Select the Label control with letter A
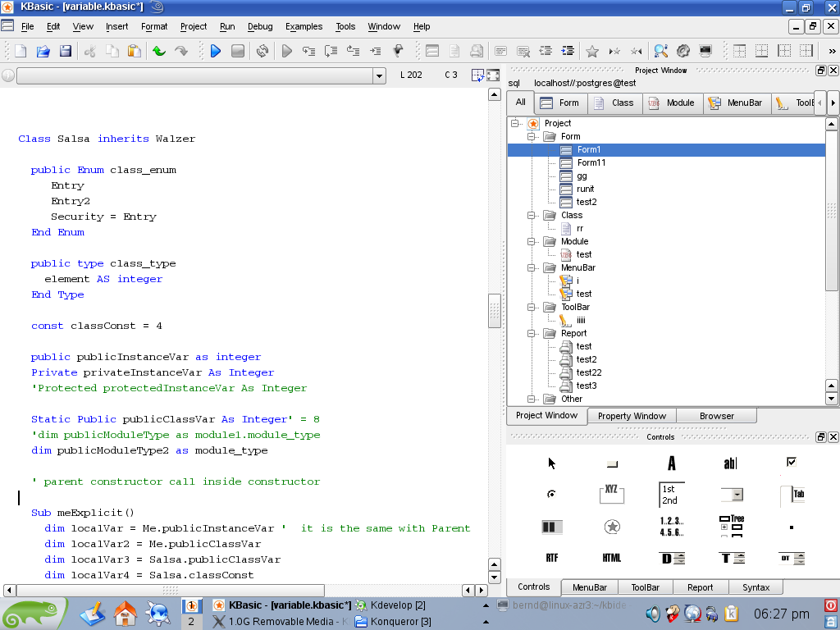The height and width of the screenshot is (630, 840). coord(672,463)
